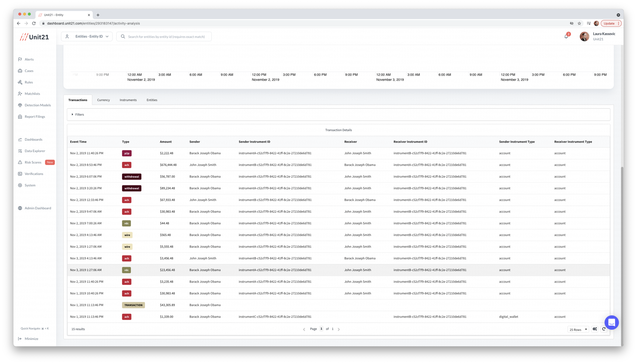Image resolution: width=637 pixels, height=364 pixels.
Task: Open Data Explorer in the sidebar
Action: point(35,151)
